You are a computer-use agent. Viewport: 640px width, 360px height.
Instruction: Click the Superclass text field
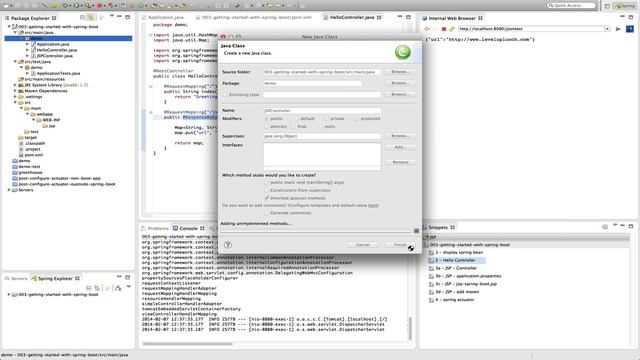(322, 136)
